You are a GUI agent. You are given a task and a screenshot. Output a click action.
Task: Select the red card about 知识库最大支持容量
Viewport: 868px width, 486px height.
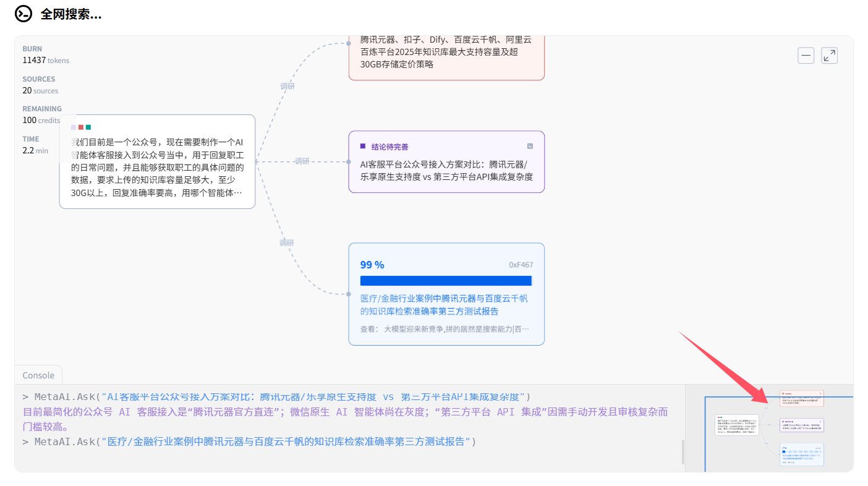446,52
